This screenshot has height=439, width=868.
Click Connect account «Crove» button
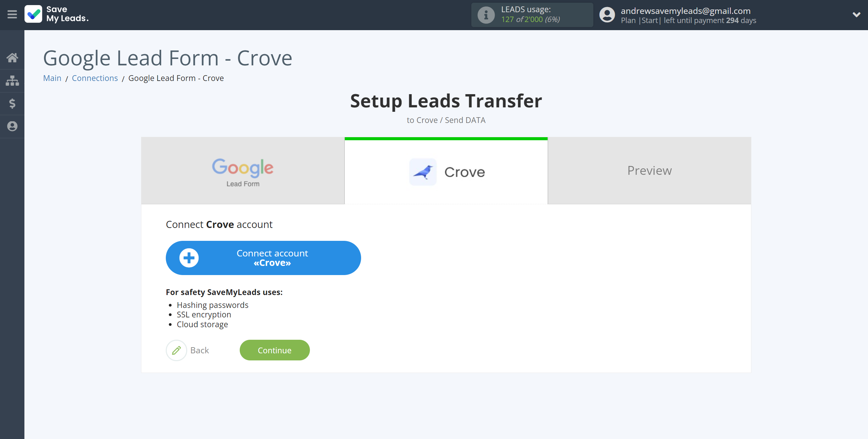[x=263, y=258]
